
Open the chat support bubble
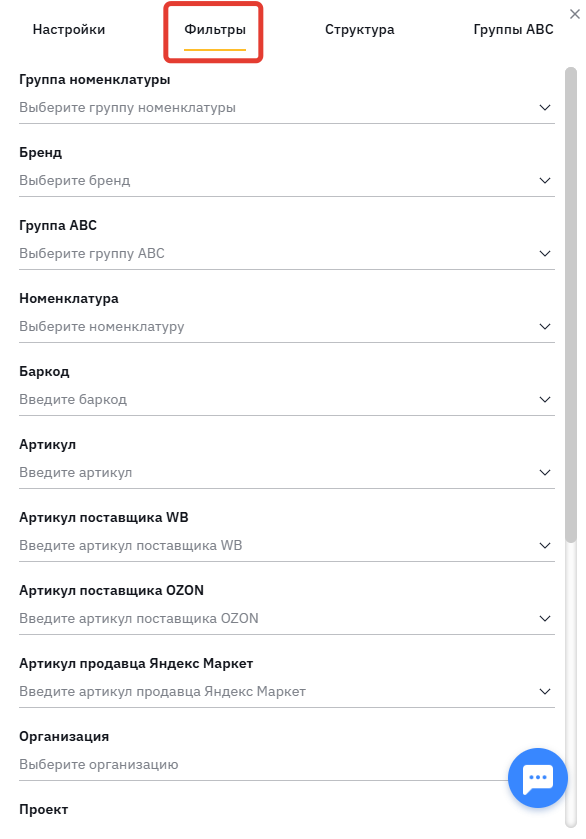[x=537, y=777]
